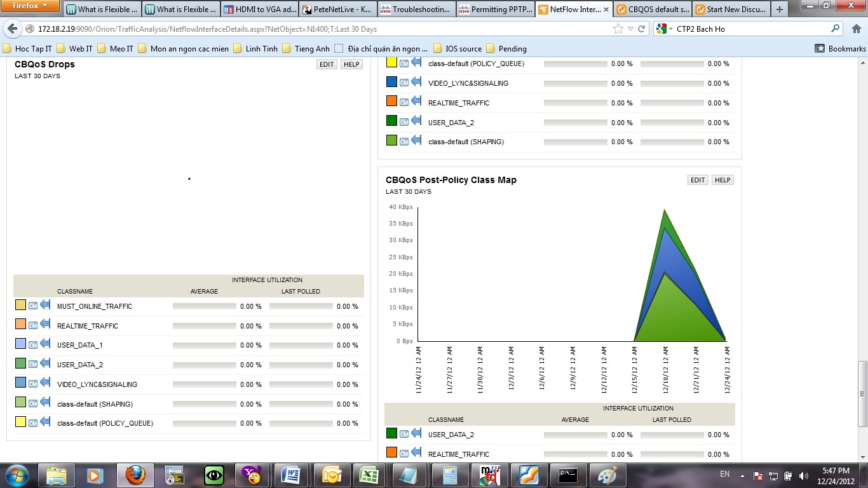Switch to Troubleshooting tab
This screenshot has height=488, width=868.
tap(416, 10)
